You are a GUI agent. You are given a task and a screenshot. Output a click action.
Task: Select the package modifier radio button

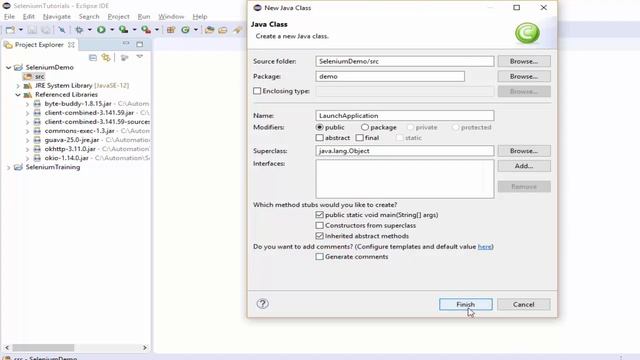coord(364,127)
